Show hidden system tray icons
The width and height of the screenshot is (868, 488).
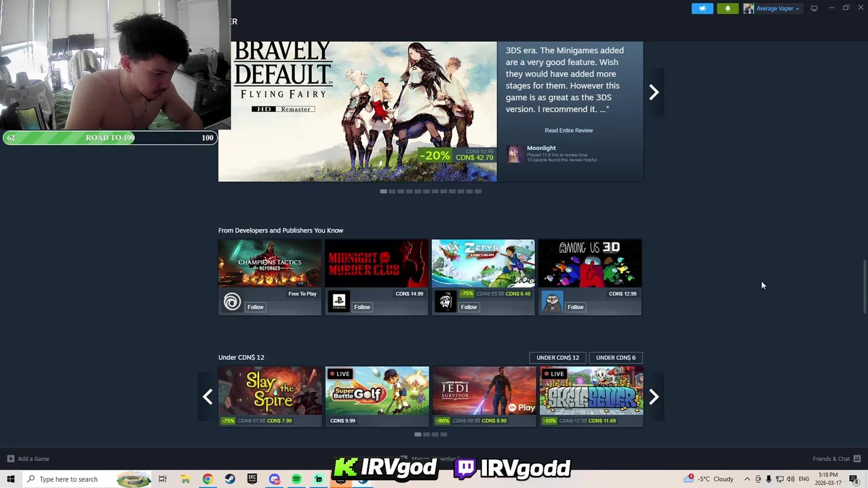tap(747, 479)
